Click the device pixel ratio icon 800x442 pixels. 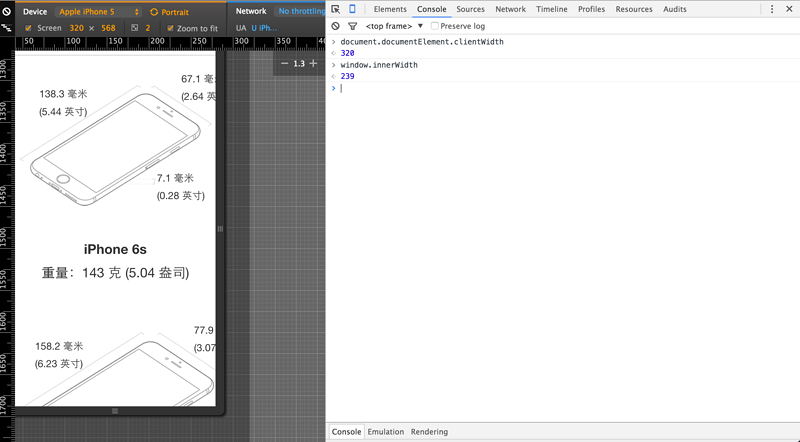135,28
